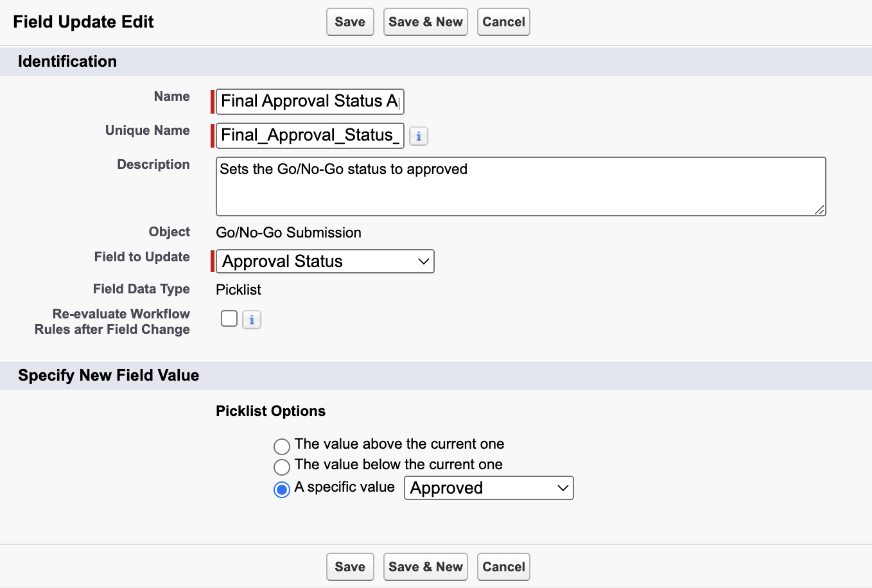This screenshot has width=872, height=588.
Task: Click the bottom Cancel button
Action: coord(503,566)
